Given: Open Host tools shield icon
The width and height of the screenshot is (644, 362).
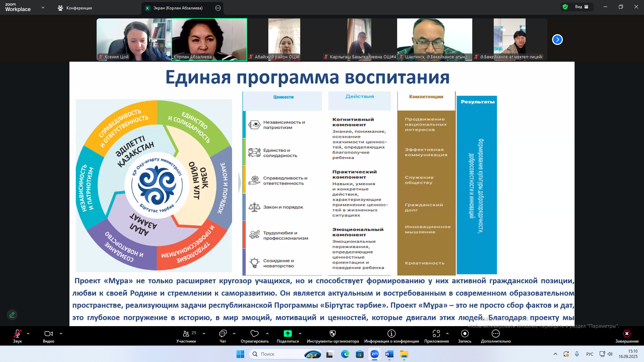Looking at the screenshot, I should [332, 334].
